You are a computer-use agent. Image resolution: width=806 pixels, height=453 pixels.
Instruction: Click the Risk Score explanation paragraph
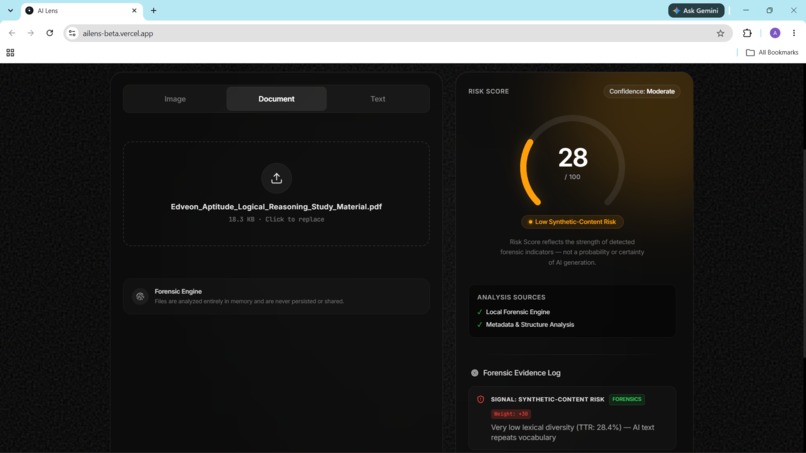pos(572,252)
